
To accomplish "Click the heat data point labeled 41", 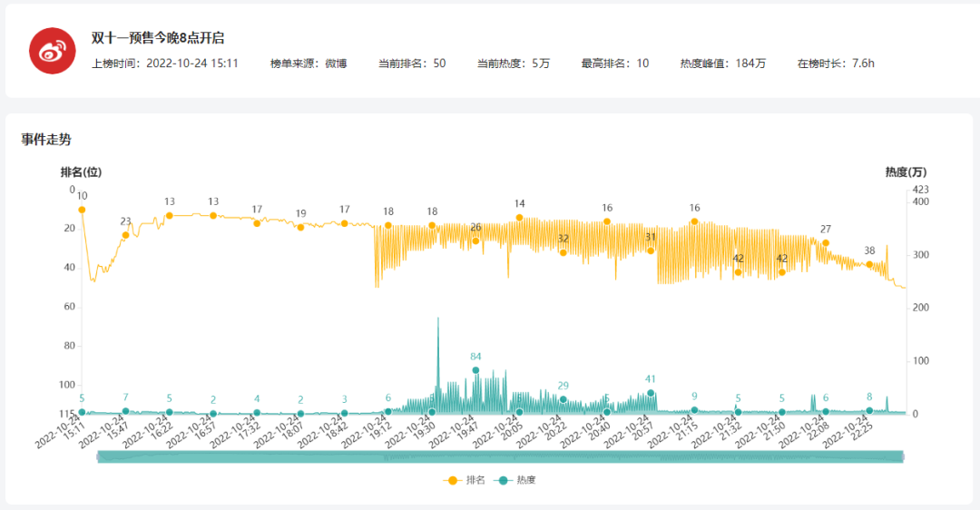I will (651, 393).
